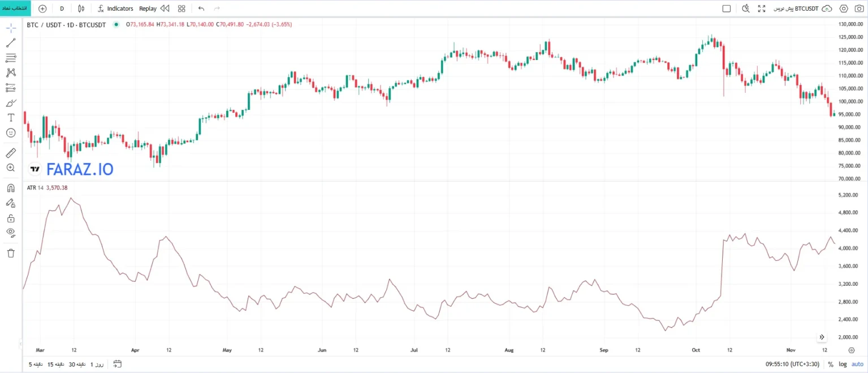Enable percent scale on price axis

(x=831, y=365)
